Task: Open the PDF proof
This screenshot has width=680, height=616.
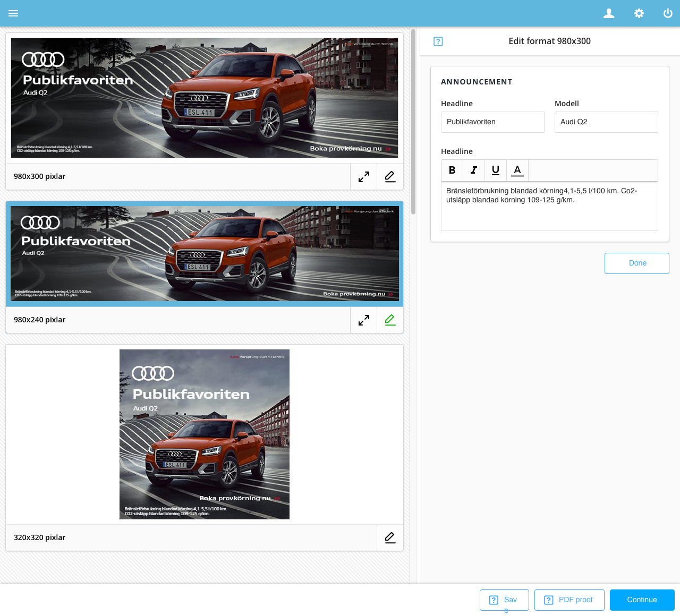Action: point(569,600)
